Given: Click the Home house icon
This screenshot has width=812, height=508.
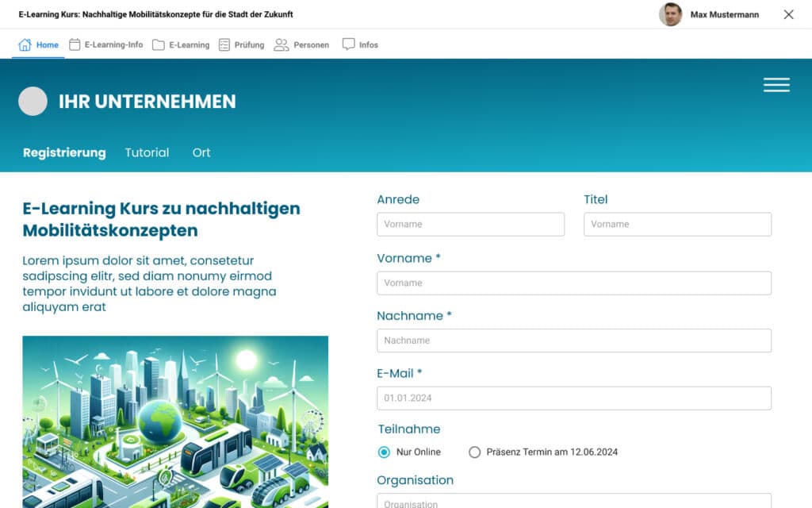Looking at the screenshot, I should tap(25, 44).
